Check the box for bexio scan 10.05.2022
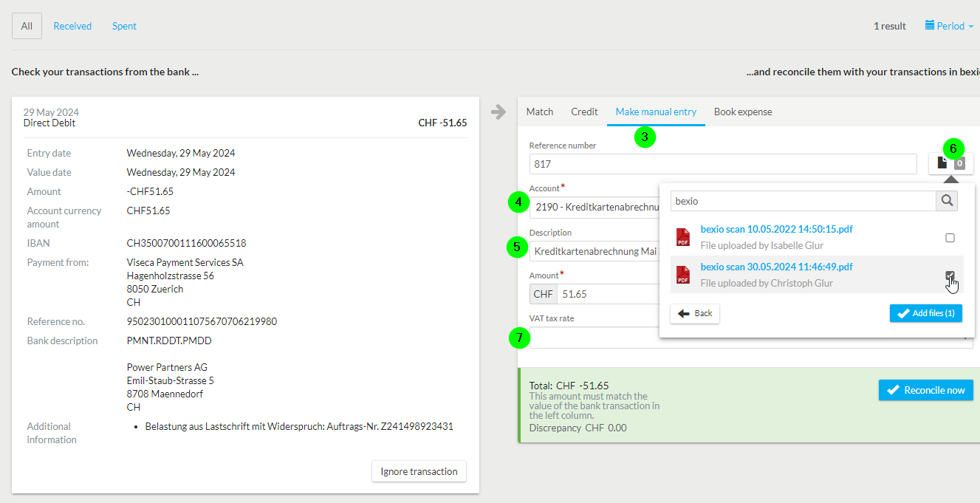The width and height of the screenshot is (980, 503). pos(950,238)
